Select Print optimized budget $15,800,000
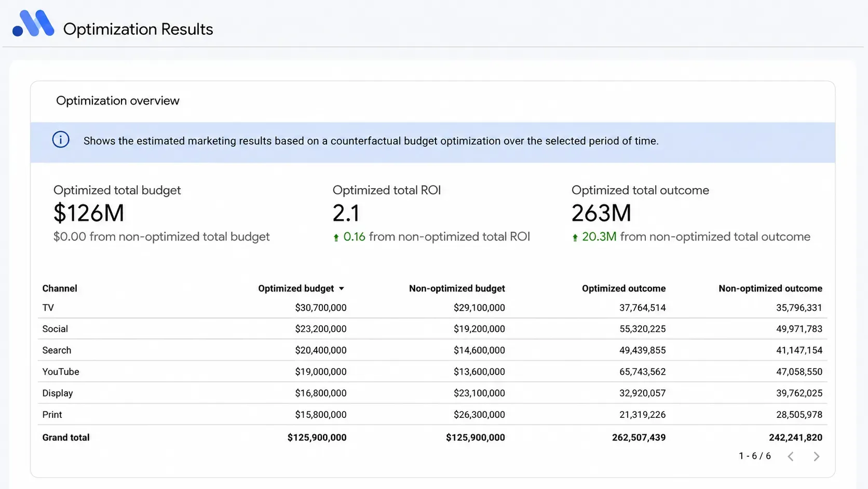The width and height of the screenshot is (868, 489). point(321,415)
